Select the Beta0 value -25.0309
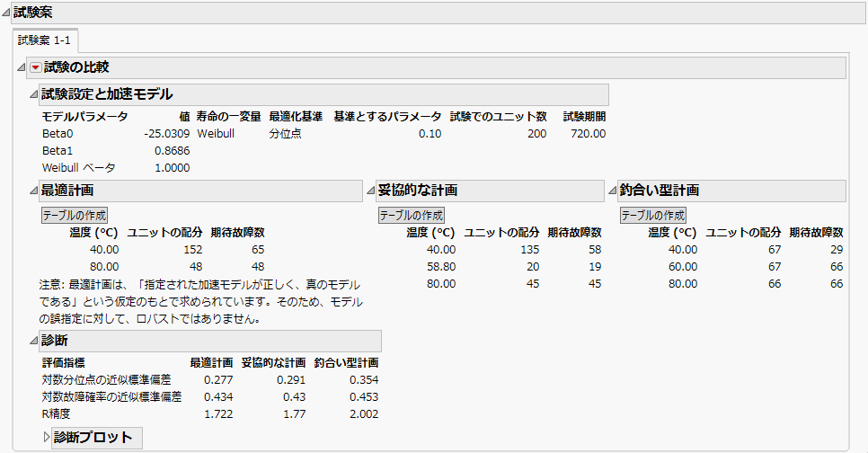The image size is (868, 453). pos(166,134)
